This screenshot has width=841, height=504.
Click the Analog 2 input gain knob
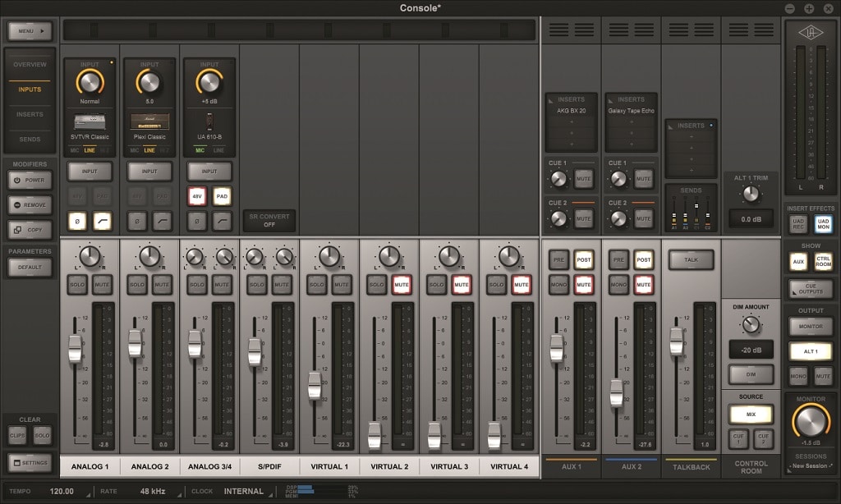click(x=149, y=82)
